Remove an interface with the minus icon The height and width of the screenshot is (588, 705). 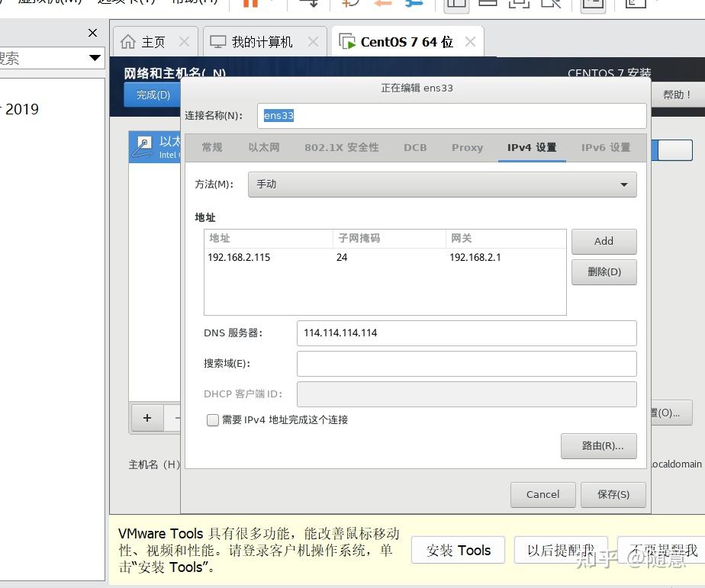177,418
